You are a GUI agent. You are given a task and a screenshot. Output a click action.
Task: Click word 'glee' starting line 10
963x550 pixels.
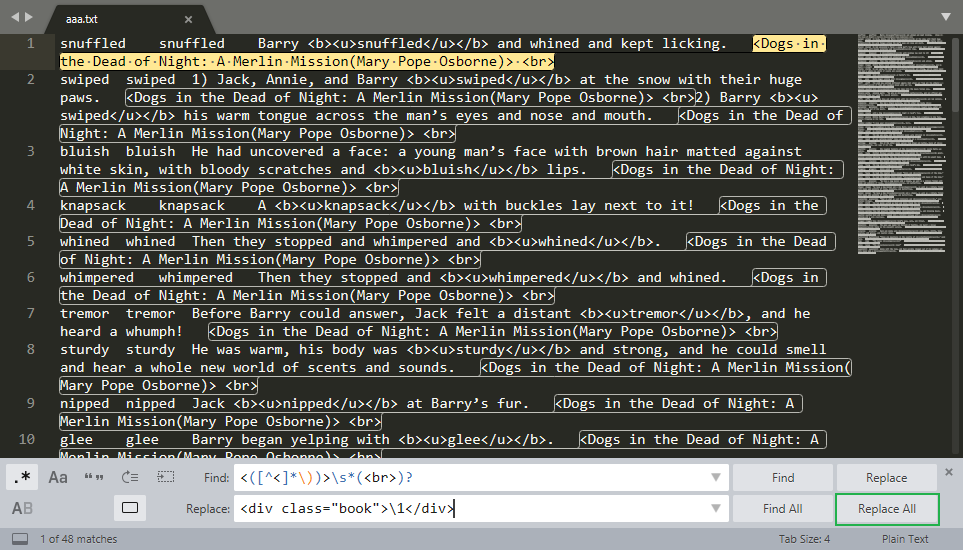pos(76,440)
